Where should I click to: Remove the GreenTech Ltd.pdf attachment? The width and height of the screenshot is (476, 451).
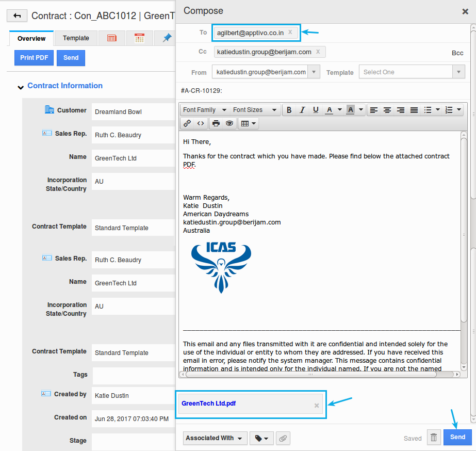[317, 406]
